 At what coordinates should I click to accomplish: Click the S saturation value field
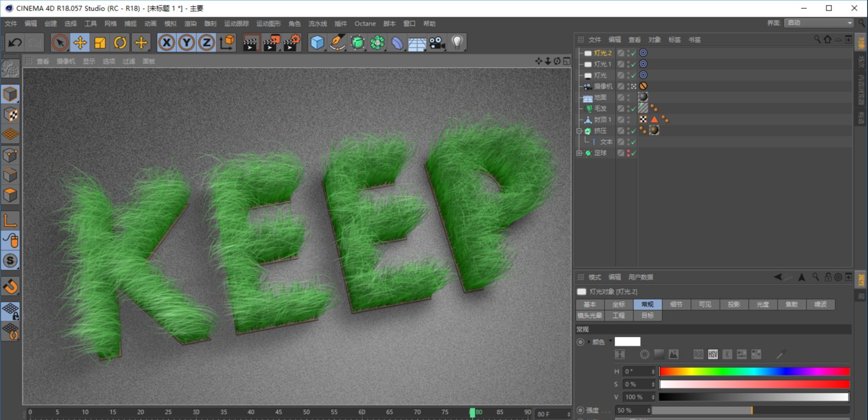(x=638, y=384)
